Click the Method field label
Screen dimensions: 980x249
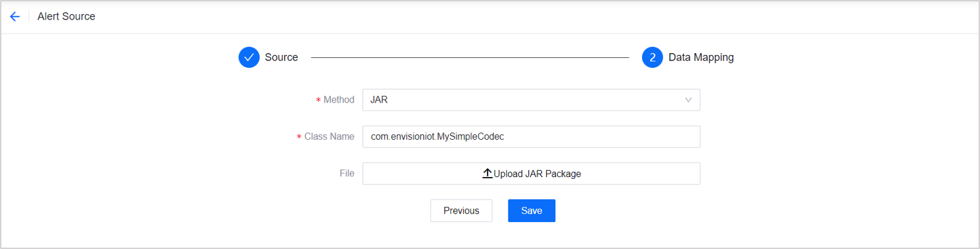click(338, 100)
